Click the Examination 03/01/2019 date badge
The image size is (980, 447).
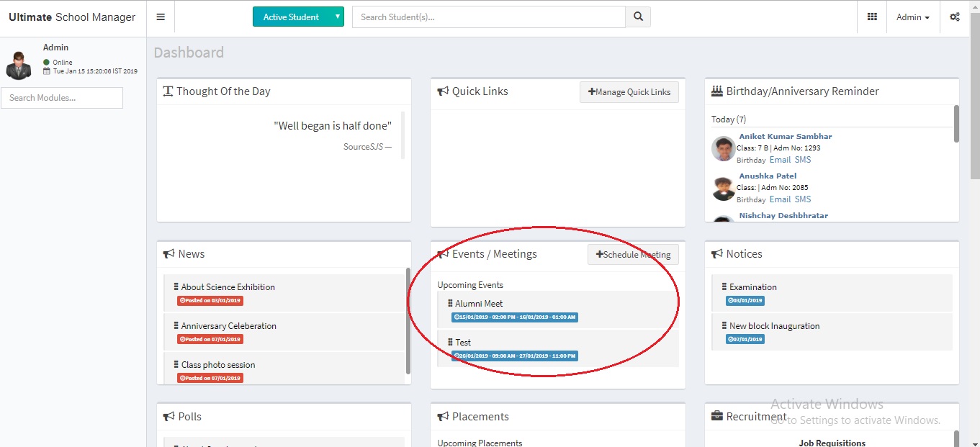click(745, 301)
